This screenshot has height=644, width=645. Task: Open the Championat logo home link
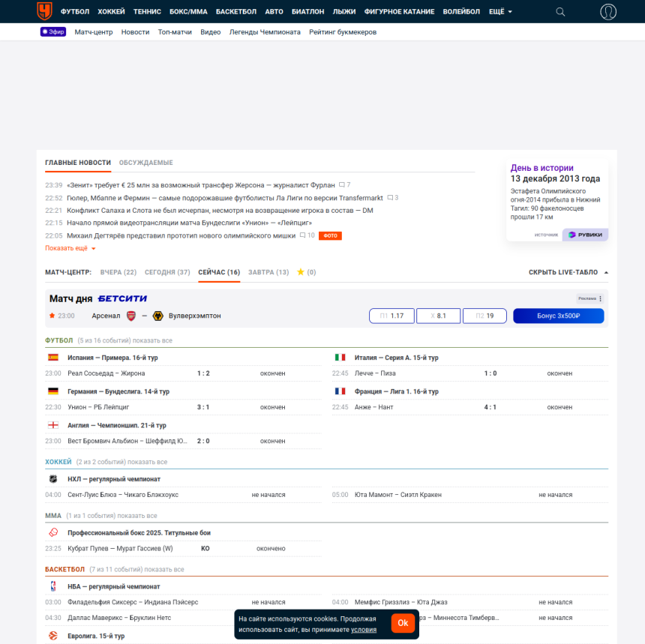44,11
